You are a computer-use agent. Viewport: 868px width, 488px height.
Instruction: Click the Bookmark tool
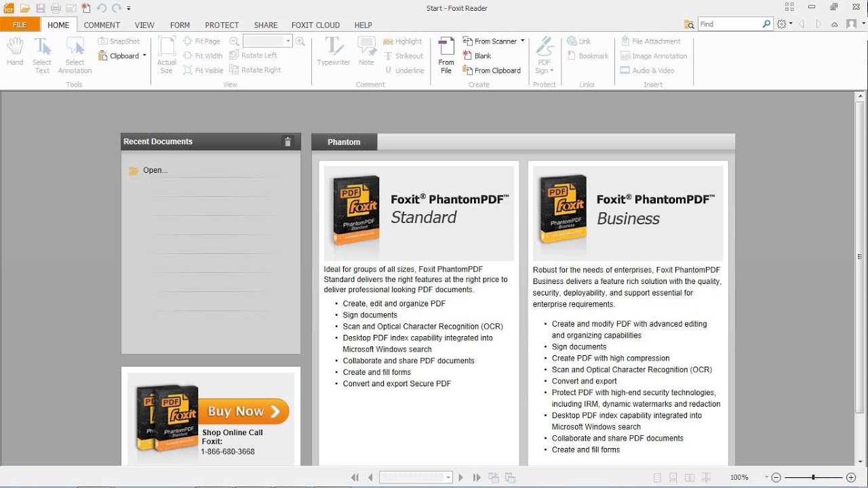pyautogui.click(x=587, y=56)
